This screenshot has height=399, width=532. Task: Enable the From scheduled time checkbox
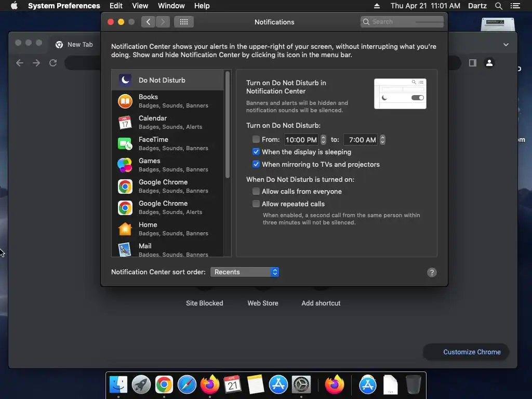click(256, 139)
